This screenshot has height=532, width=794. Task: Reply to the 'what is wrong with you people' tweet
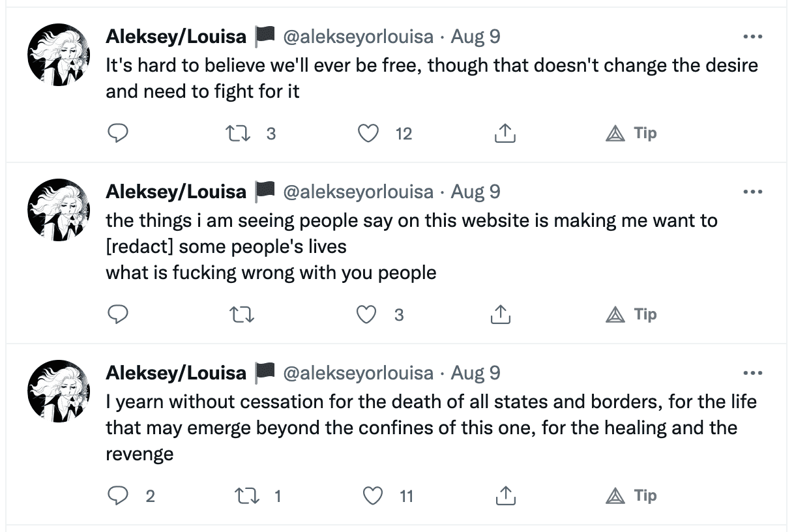pos(117,315)
